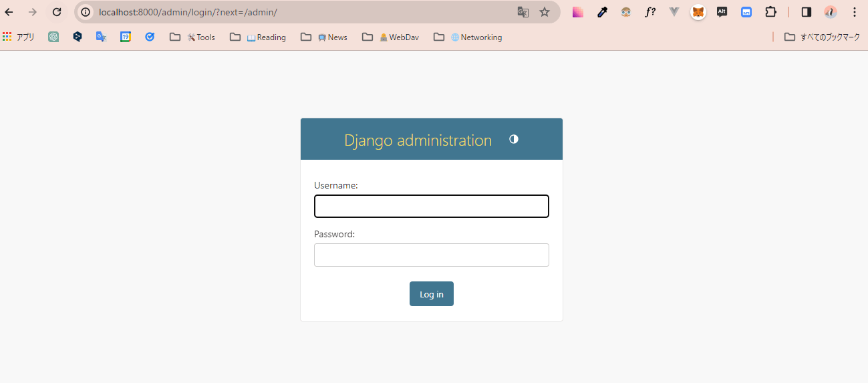This screenshot has height=383, width=868.
Task: Open the Vue devtools extension icon
Action: pyautogui.click(x=674, y=12)
